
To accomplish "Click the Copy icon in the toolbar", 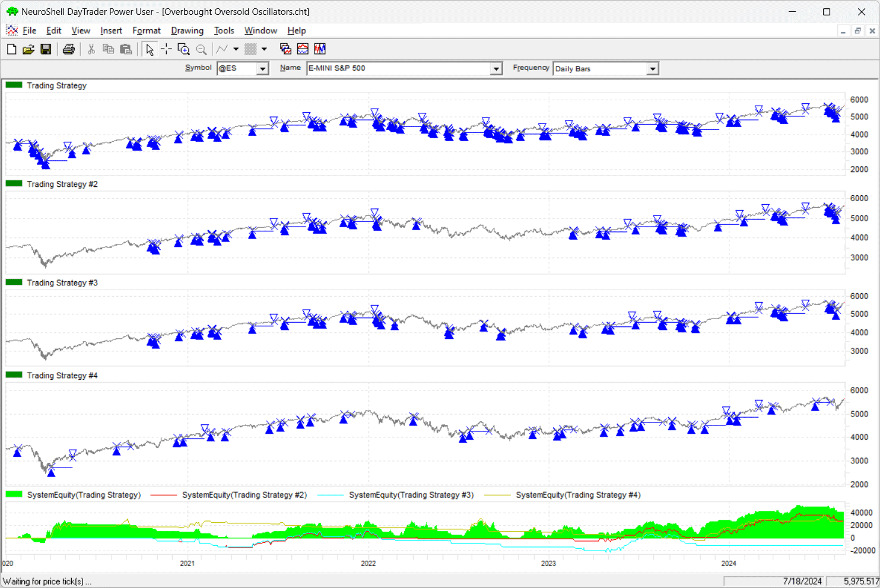I will tap(109, 49).
